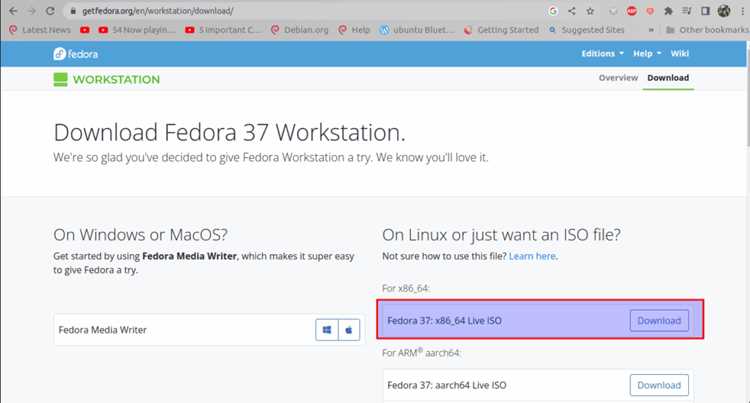This screenshot has height=403, width=750.
Task: Open the grey Pocket-style extension icon
Action: pos(613,11)
